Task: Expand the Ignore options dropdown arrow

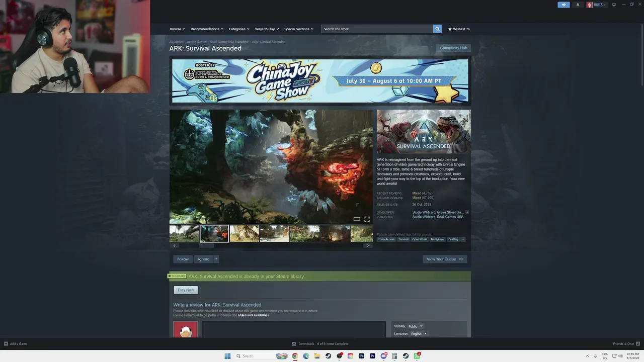Action: pyautogui.click(x=216, y=259)
